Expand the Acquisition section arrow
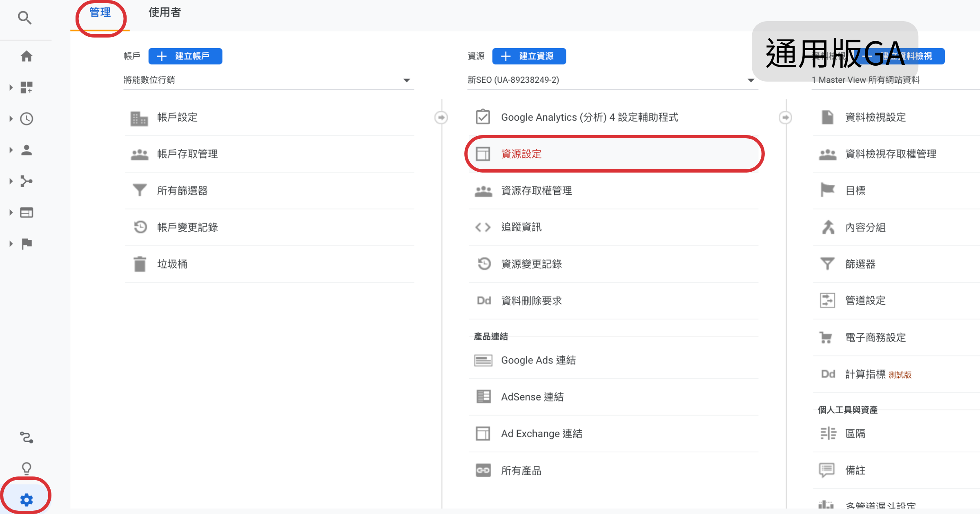 click(x=11, y=181)
